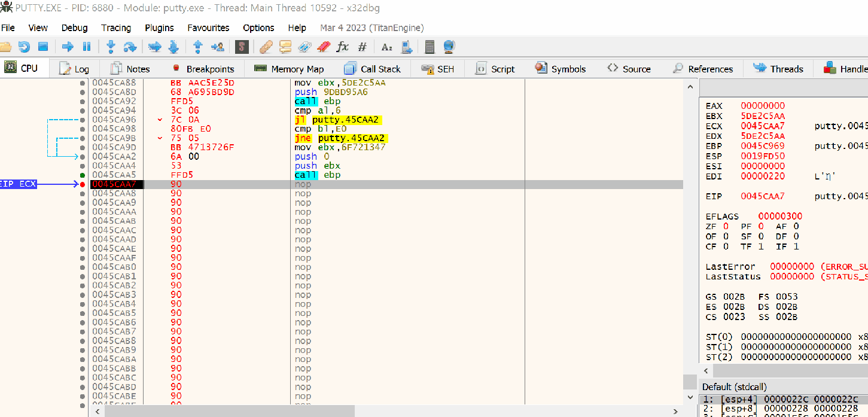
Task: Step into the next instruction
Action: click(111, 47)
